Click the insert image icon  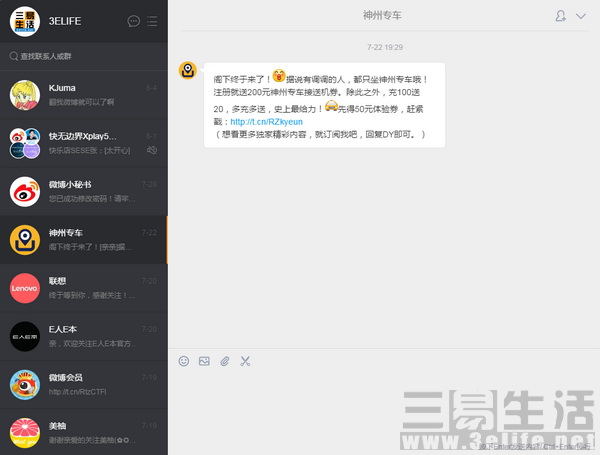click(204, 361)
